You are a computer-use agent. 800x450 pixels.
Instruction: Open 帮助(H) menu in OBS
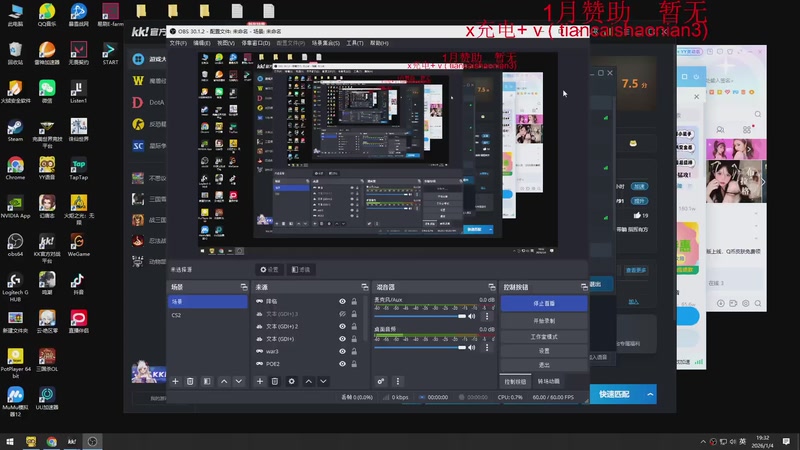[379, 43]
